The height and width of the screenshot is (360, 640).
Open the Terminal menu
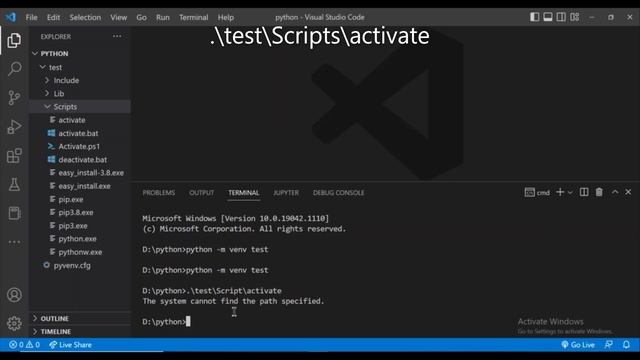193,17
